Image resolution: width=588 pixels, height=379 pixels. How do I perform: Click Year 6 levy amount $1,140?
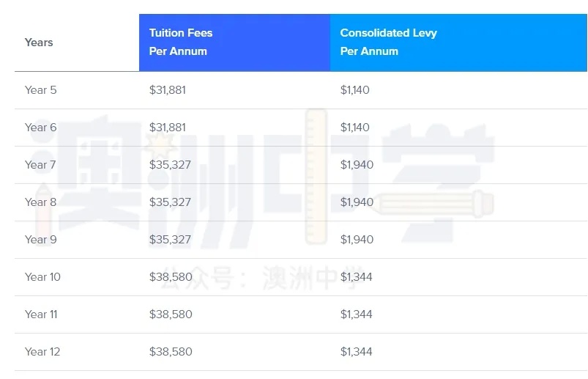tap(354, 128)
